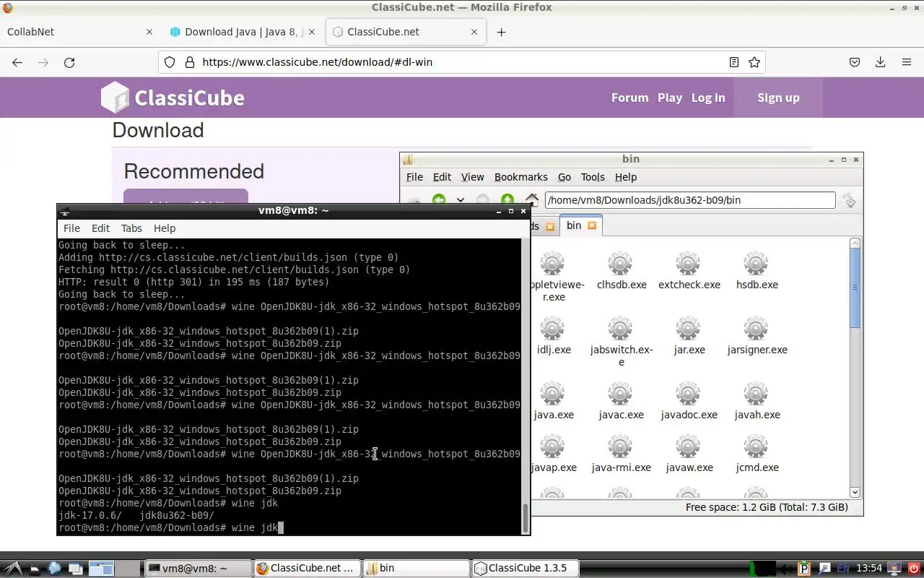The height and width of the screenshot is (578, 924).
Task: Switch to Download Java tab
Action: pos(243,32)
